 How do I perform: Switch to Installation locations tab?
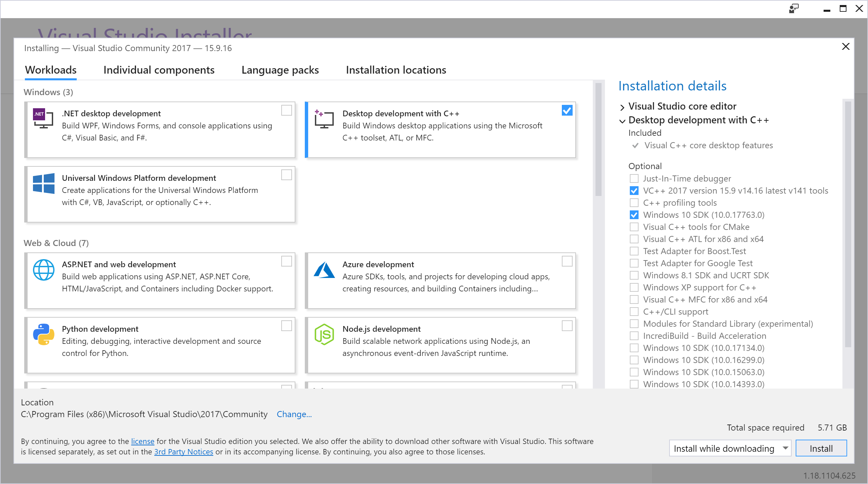click(396, 70)
